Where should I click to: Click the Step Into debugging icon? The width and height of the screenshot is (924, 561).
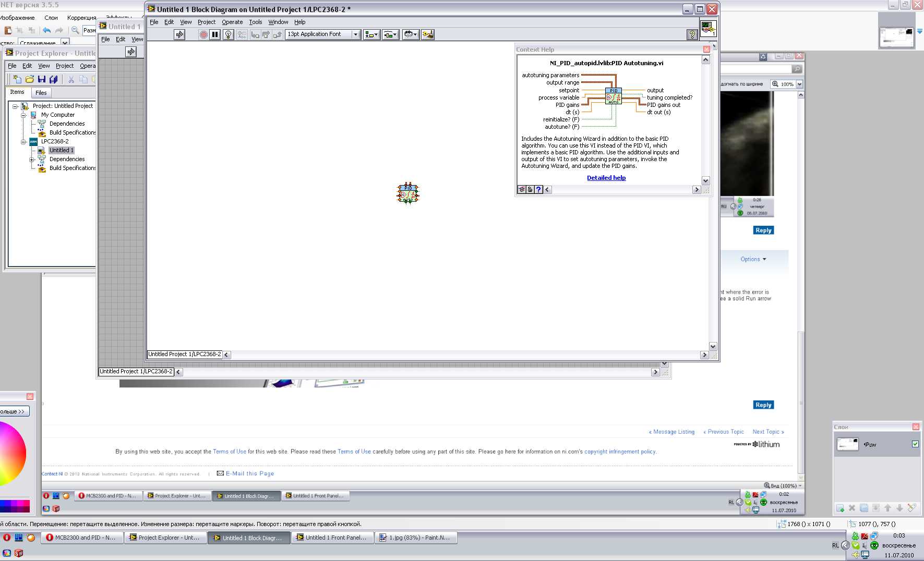click(255, 34)
